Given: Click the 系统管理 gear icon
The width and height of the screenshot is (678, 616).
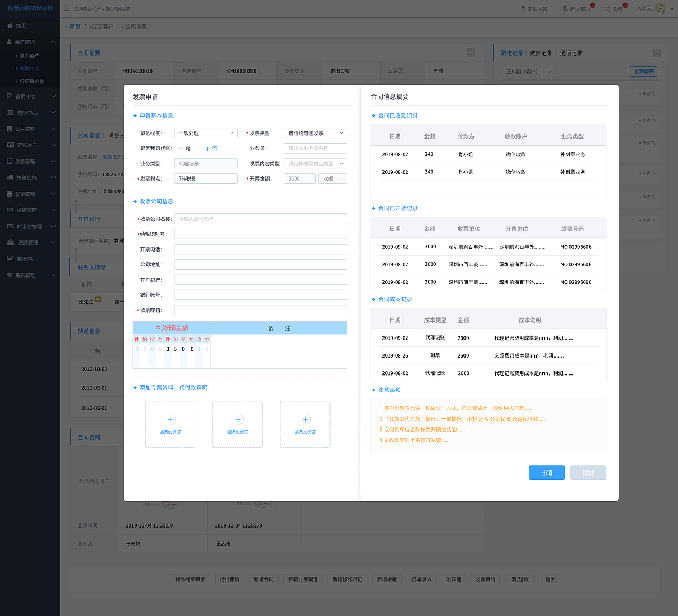Looking at the screenshot, I should [x=10, y=275].
